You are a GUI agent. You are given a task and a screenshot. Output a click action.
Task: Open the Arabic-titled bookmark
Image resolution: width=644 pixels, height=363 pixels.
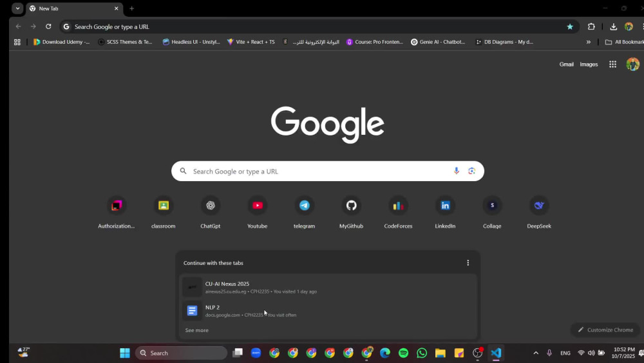pyautogui.click(x=311, y=42)
